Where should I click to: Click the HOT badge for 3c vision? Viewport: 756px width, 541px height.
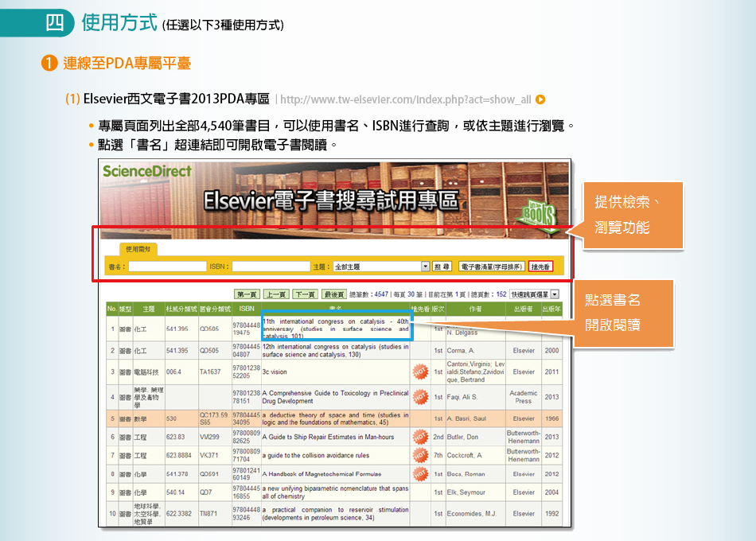click(x=420, y=372)
